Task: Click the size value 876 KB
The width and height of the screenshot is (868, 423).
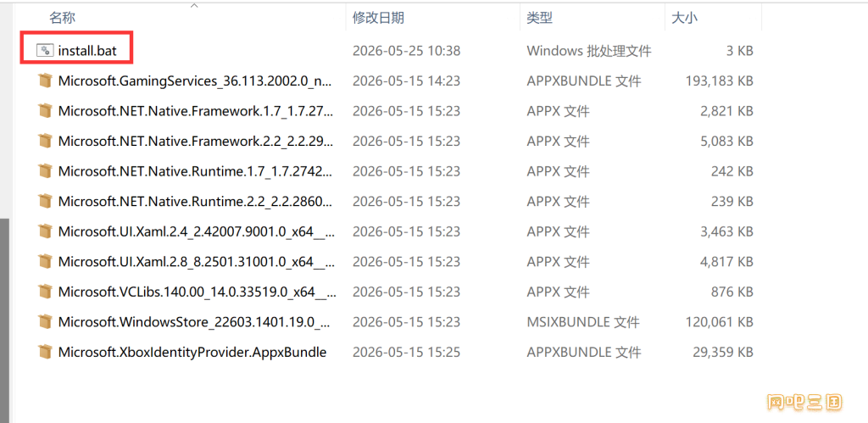Action: pyautogui.click(x=732, y=292)
